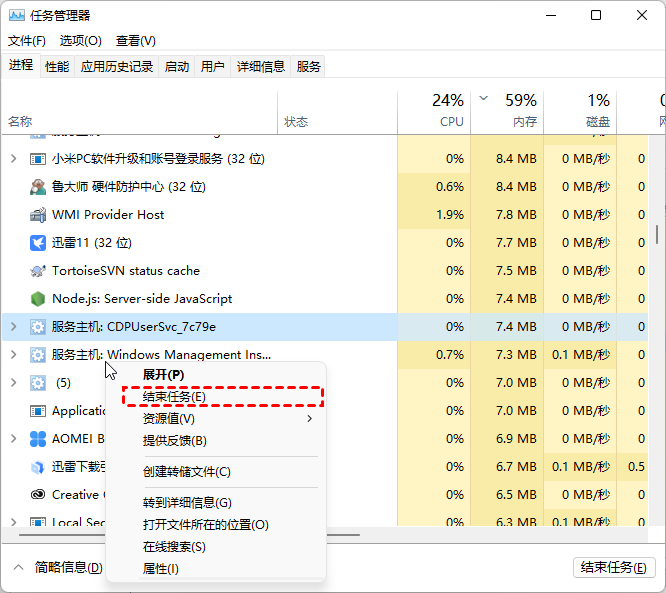Click the TortoiseSVN status cache icon

click(x=38, y=271)
